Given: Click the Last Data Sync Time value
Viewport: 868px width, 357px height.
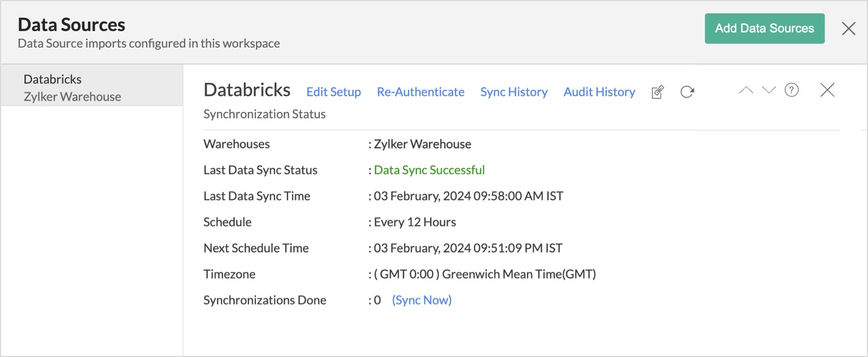Looking at the screenshot, I should coord(469,196).
